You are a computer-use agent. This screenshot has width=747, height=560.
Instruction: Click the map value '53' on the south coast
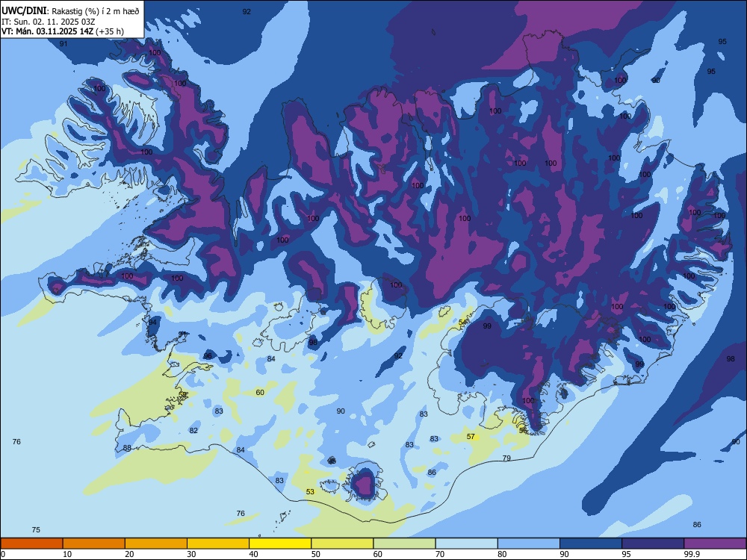coord(310,491)
